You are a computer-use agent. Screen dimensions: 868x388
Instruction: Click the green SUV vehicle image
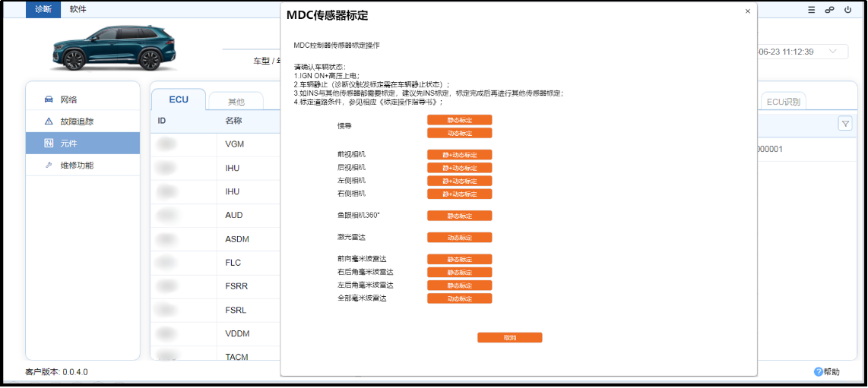[113, 48]
